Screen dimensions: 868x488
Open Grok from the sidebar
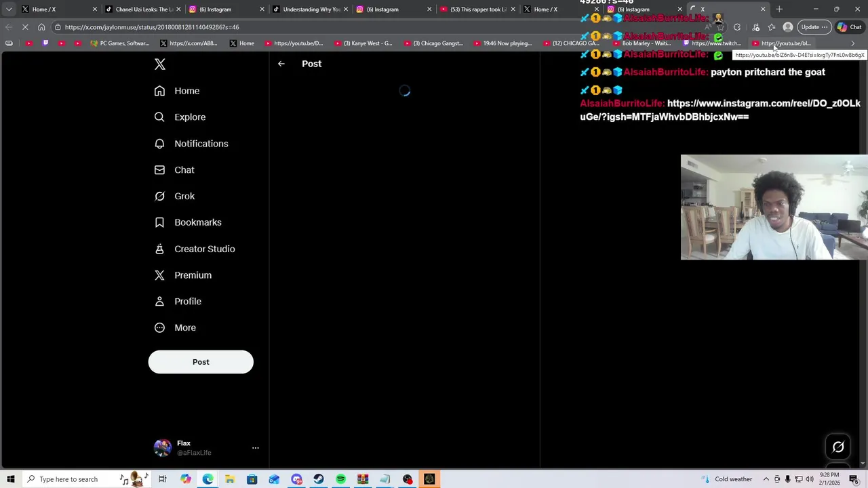point(174,197)
